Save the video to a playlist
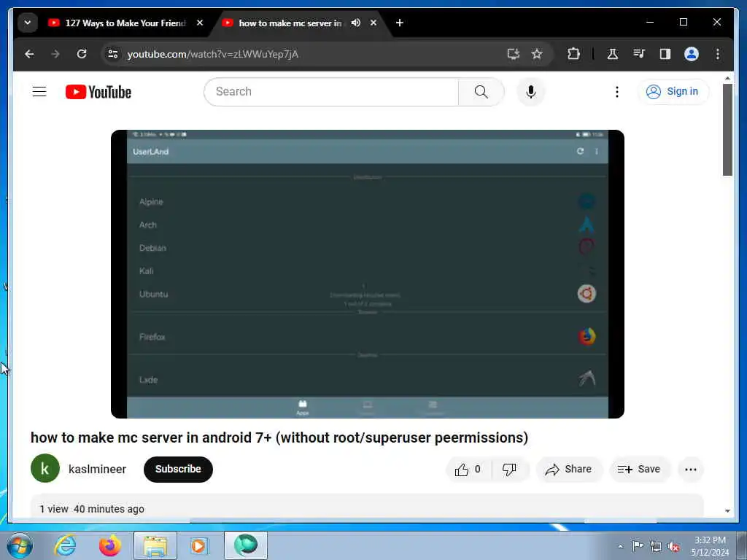747x560 pixels. tap(639, 470)
